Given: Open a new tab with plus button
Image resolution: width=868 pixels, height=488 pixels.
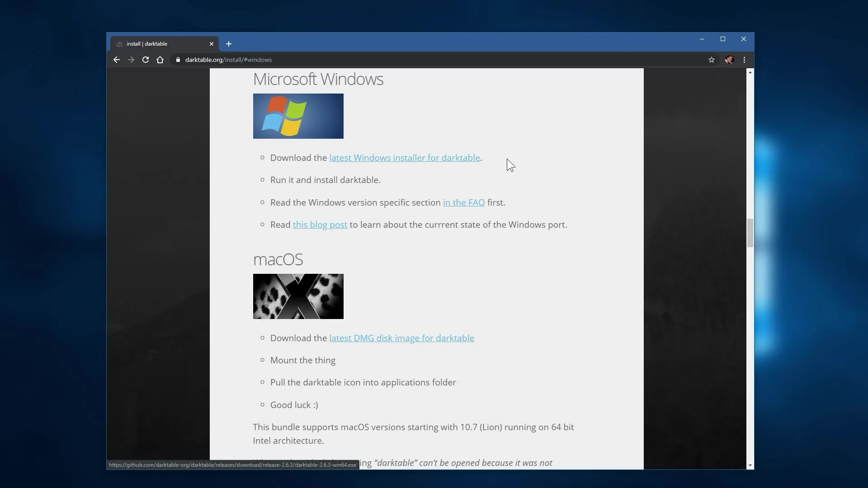Looking at the screenshot, I should coord(229,44).
